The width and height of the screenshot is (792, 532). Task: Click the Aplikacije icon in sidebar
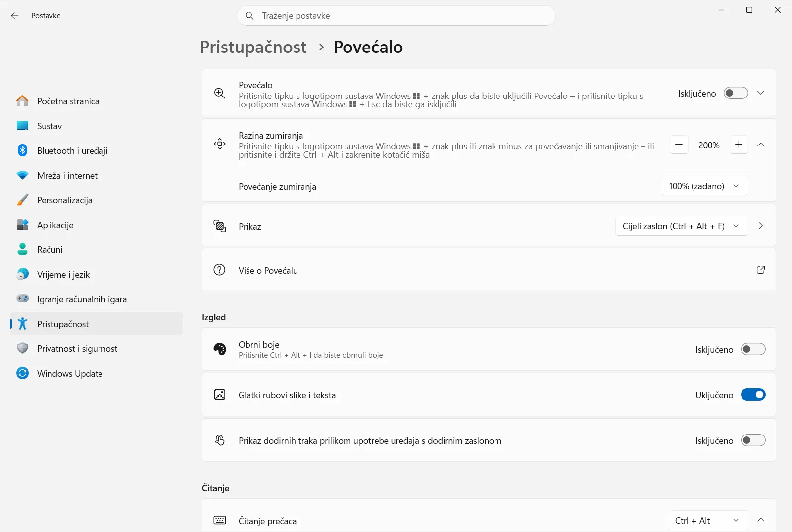(x=22, y=225)
